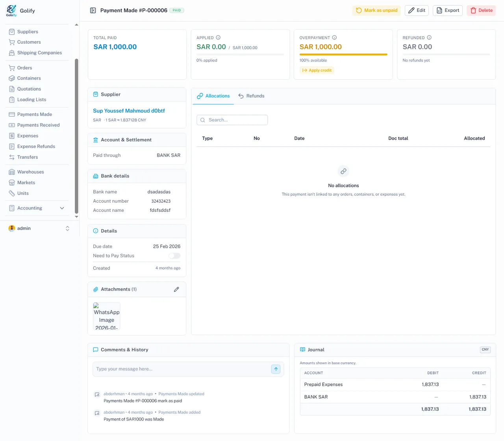Open Quotations in the sidebar

click(29, 89)
